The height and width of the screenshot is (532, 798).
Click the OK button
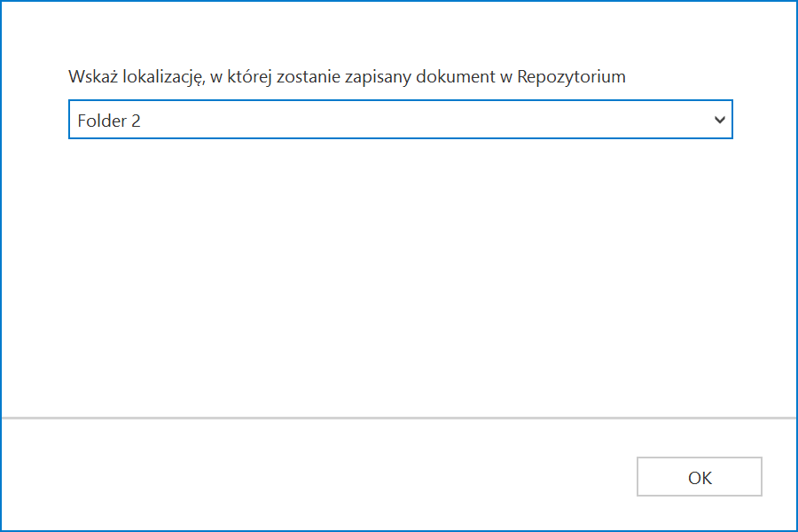(x=700, y=476)
